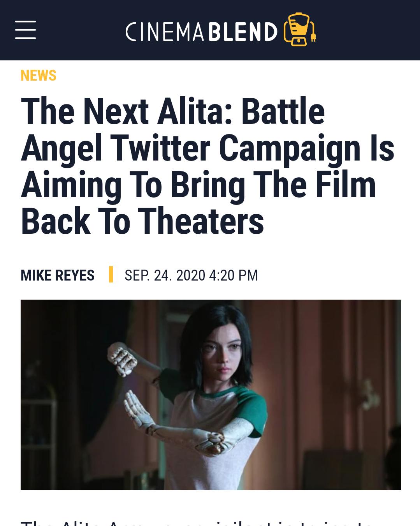The height and width of the screenshot is (526, 420).
Task: Open author Mike Reyes' profile
Action: pyautogui.click(x=58, y=275)
